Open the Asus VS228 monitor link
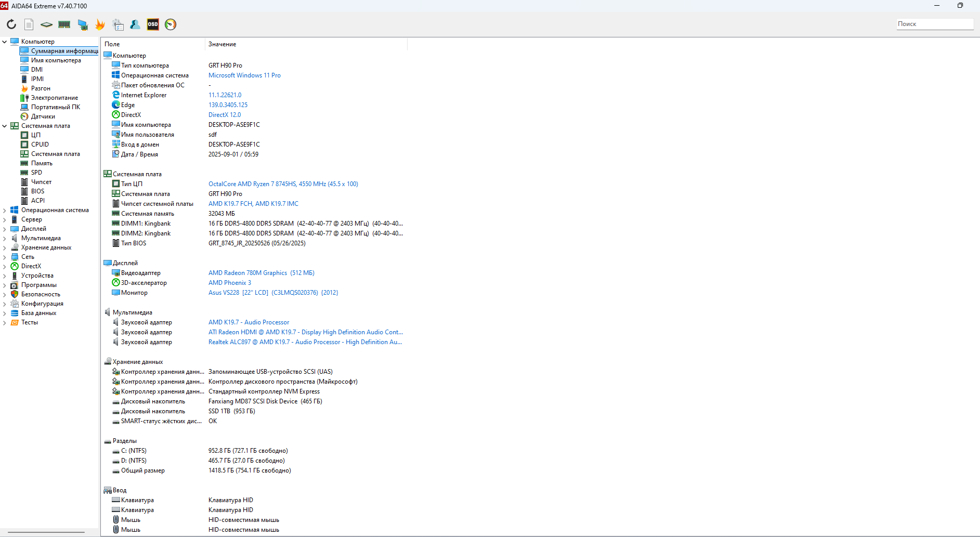 click(273, 293)
